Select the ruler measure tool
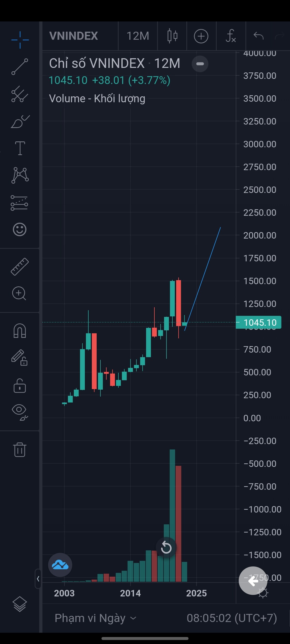 20,266
